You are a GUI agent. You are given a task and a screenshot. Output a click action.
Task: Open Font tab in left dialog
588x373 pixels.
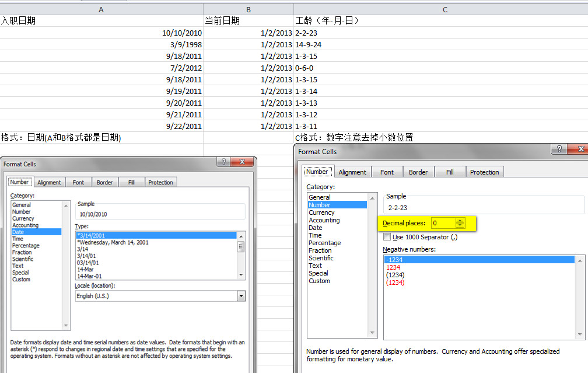[78, 183]
